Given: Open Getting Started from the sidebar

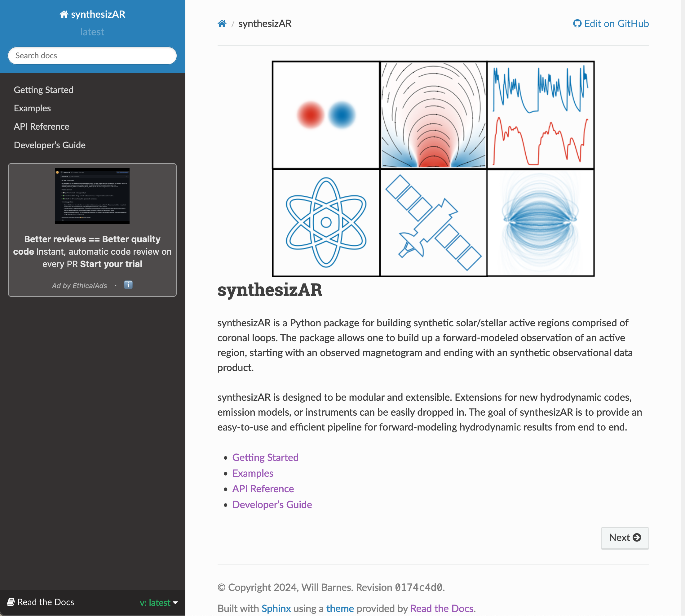Looking at the screenshot, I should [43, 90].
